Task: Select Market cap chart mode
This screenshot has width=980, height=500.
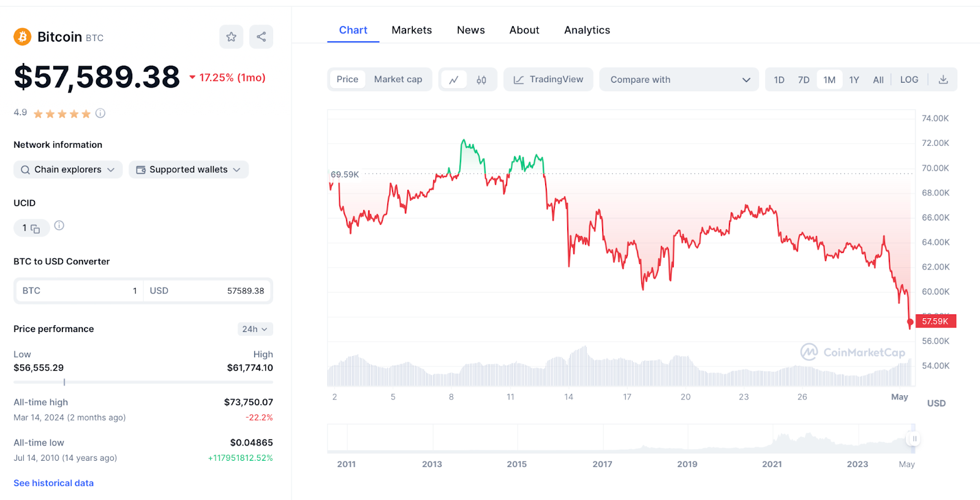Action: [x=398, y=80]
